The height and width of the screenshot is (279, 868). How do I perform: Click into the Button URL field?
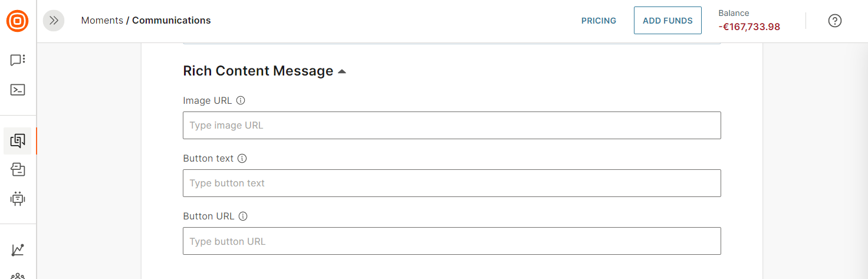(452, 241)
